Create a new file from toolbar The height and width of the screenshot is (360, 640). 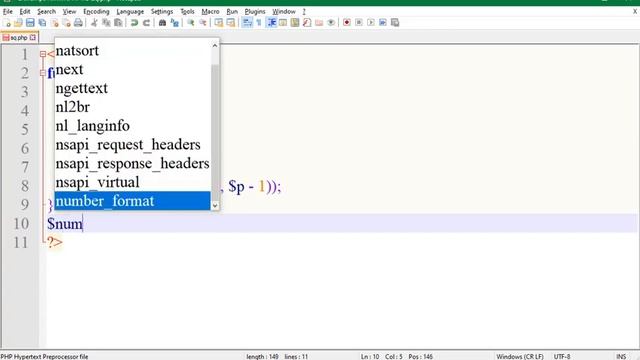[7, 23]
